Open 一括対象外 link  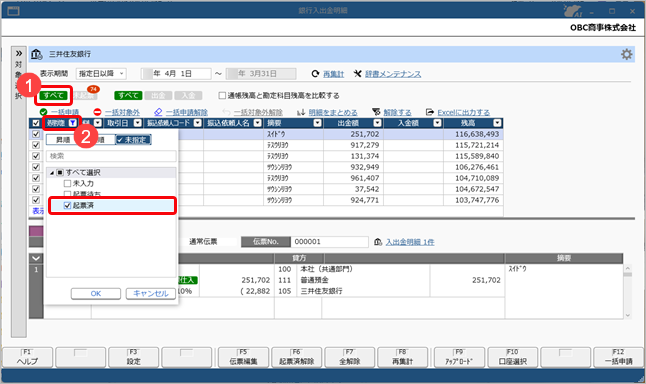pos(122,112)
